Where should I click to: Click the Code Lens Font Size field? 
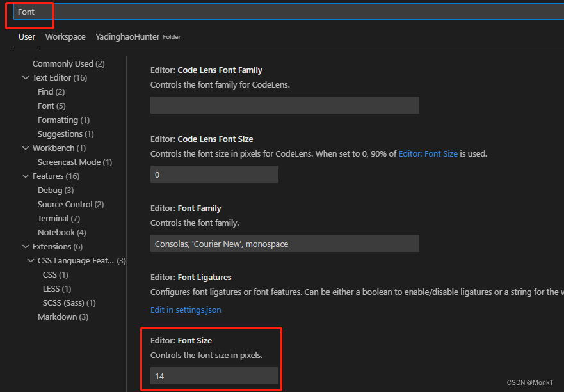(214, 174)
